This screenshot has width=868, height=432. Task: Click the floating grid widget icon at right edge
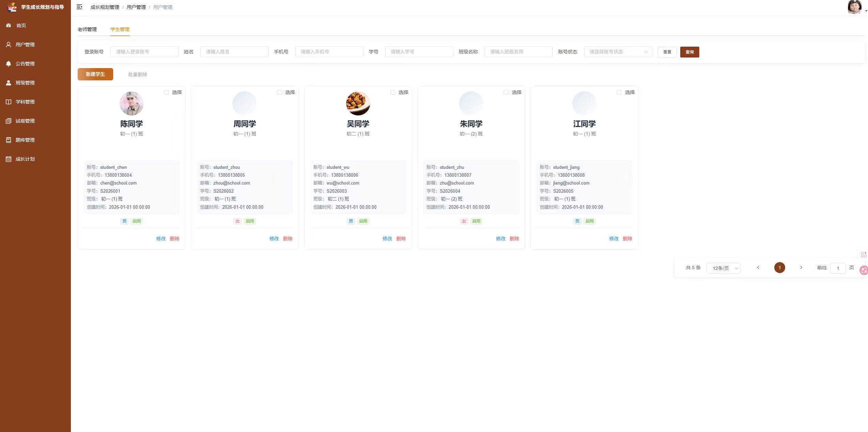[864, 255]
